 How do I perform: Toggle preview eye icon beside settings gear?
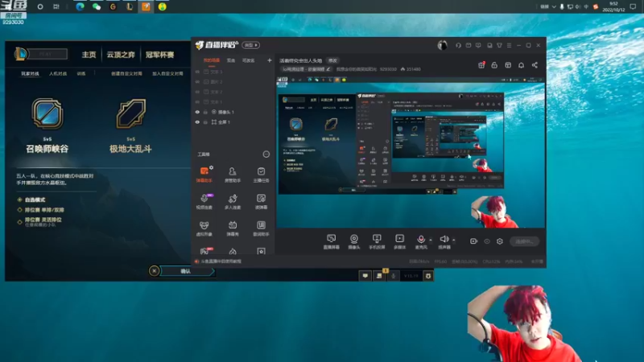coord(487,241)
